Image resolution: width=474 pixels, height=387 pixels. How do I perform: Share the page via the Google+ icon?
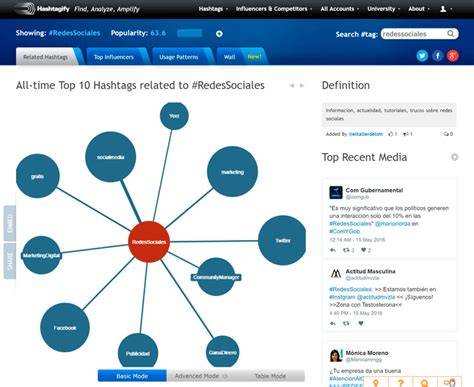coord(453,56)
